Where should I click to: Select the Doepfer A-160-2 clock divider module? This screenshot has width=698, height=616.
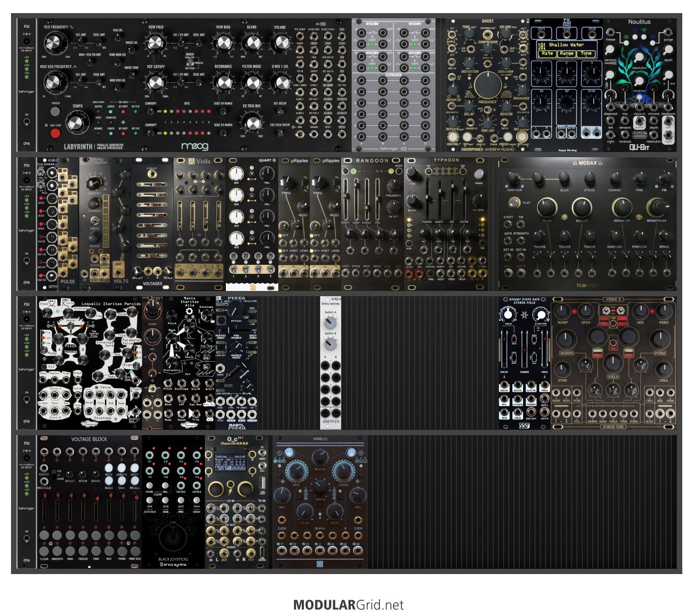[48, 224]
